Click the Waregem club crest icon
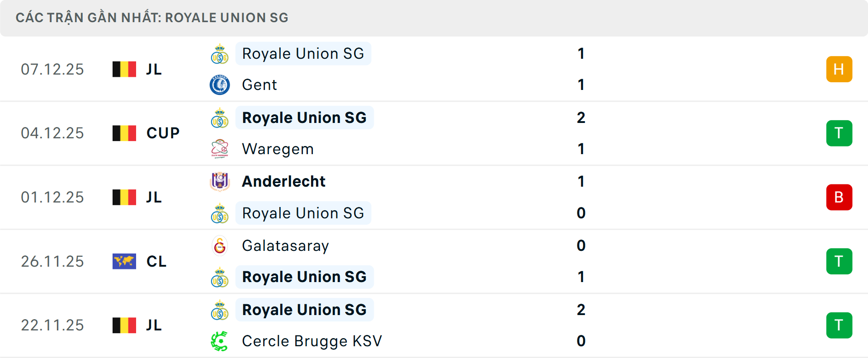The width and height of the screenshot is (868, 358). [220, 149]
